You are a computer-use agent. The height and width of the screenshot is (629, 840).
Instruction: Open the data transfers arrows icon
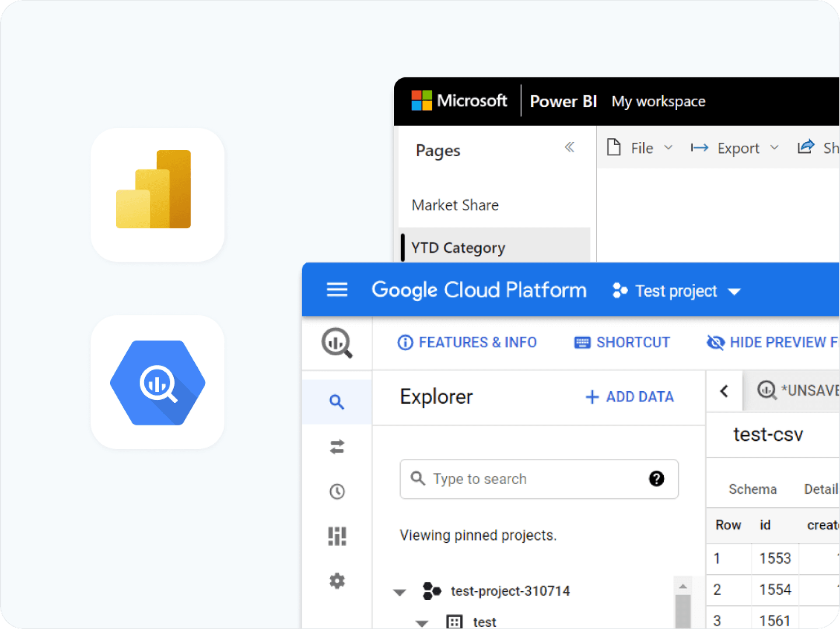click(337, 447)
